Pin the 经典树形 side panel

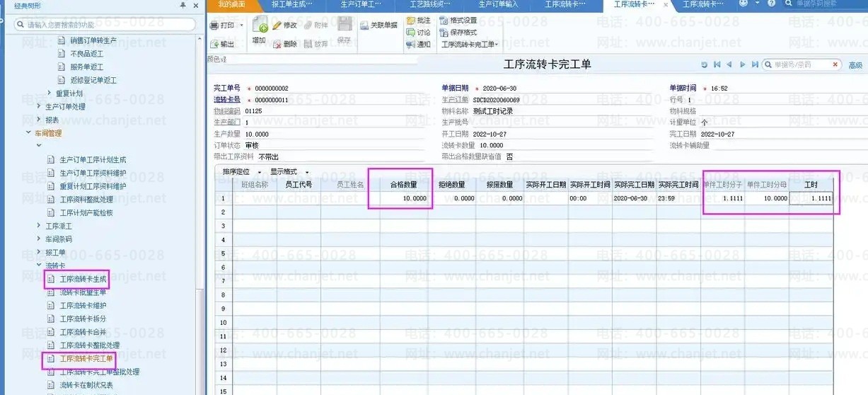[183, 5]
